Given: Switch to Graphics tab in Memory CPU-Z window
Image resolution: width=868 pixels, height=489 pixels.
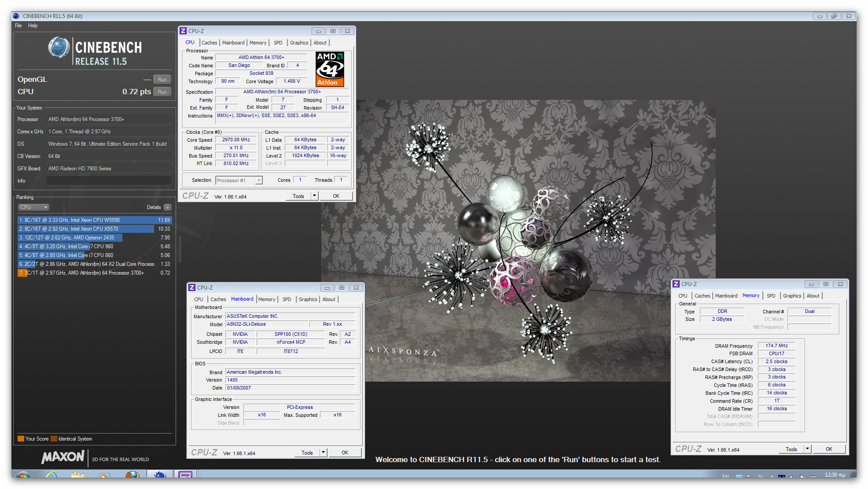Looking at the screenshot, I should pos(792,296).
